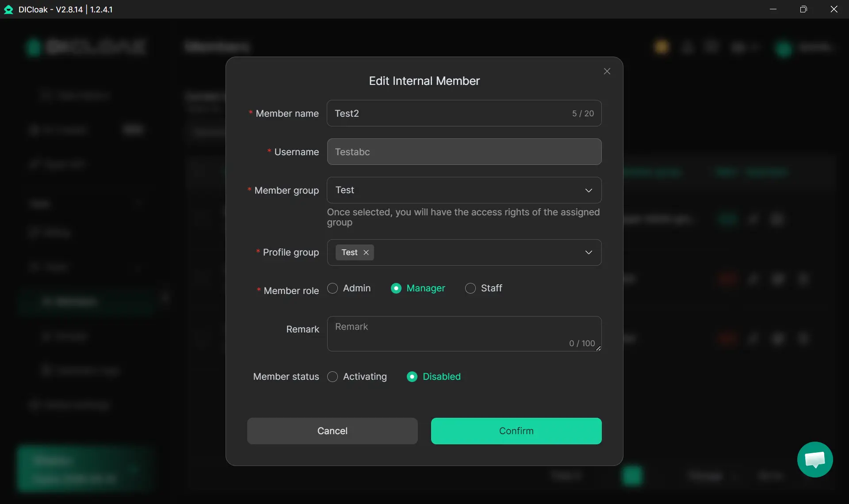This screenshot has height=504, width=849.
Task: Confirm the member edits
Action: point(516,431)
